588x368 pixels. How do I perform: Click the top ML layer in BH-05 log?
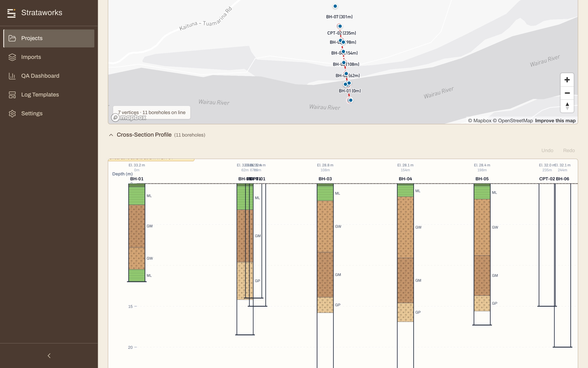[482, 192]
